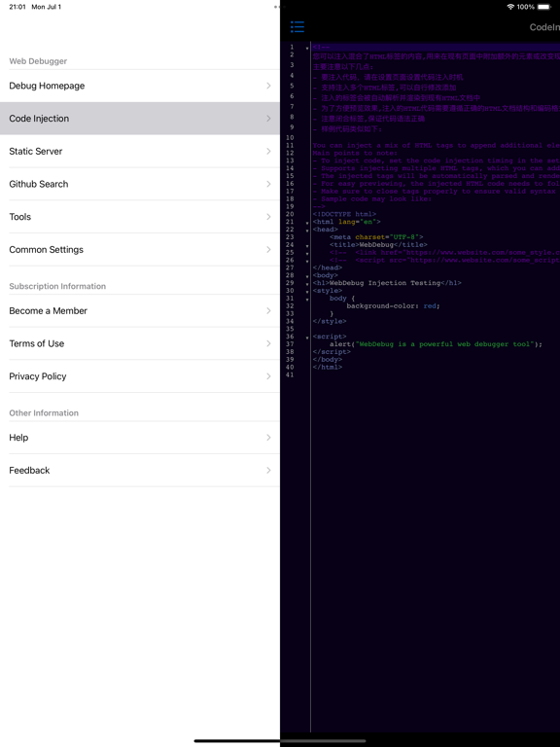The width and height of the screenshot is (560, 747).
Task: Open the sidebar list menu icon
Action: pos(297,26)
